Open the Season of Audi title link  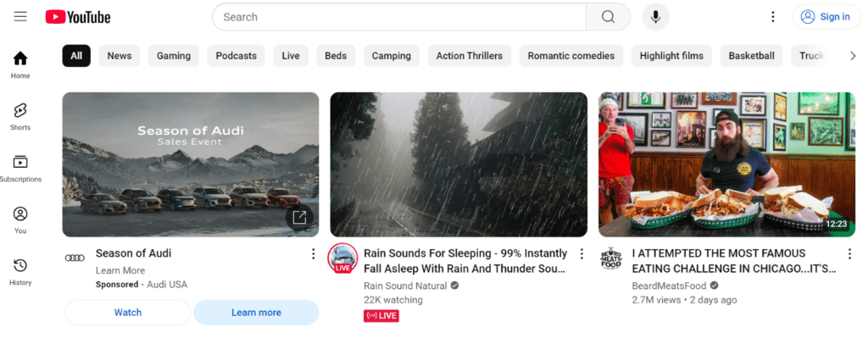(133, 253)
